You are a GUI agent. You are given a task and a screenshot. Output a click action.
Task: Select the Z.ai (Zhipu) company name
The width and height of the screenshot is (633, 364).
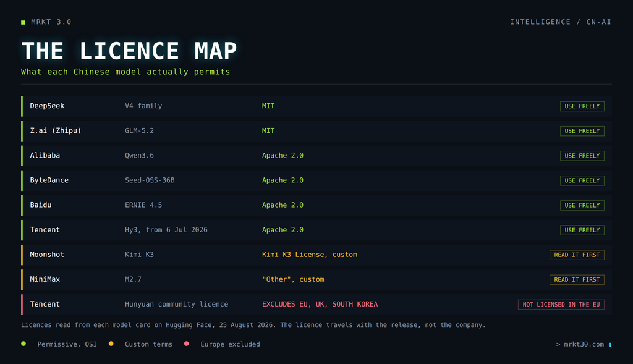tap(55, 131)
